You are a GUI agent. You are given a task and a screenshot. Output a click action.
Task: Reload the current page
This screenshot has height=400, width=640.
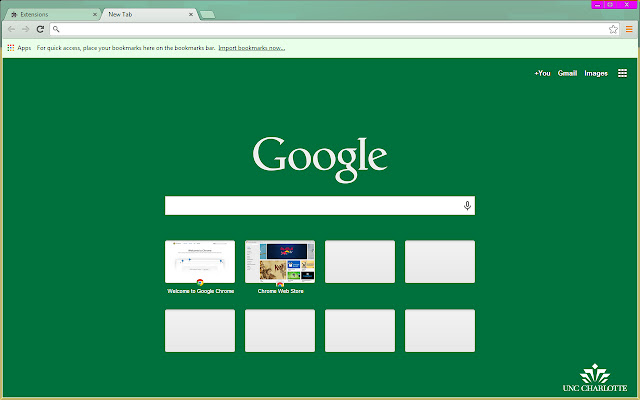point(40,29)
